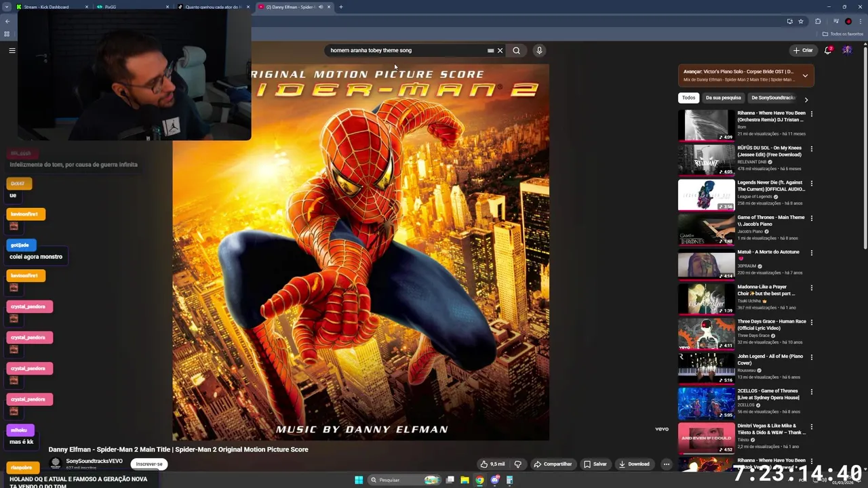
Task: Open options for 2CELLOS Game of Thrones video
Action: pos(812,392)
